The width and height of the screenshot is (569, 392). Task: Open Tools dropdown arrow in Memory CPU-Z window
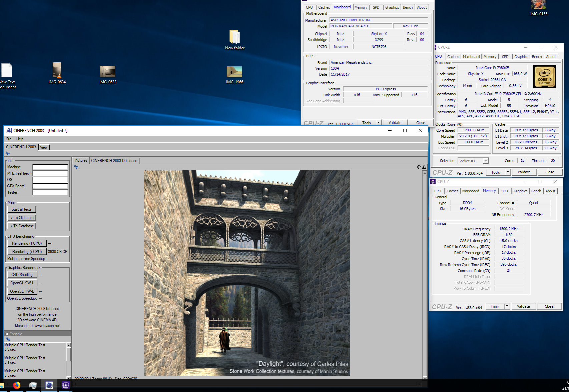point(507,306)
